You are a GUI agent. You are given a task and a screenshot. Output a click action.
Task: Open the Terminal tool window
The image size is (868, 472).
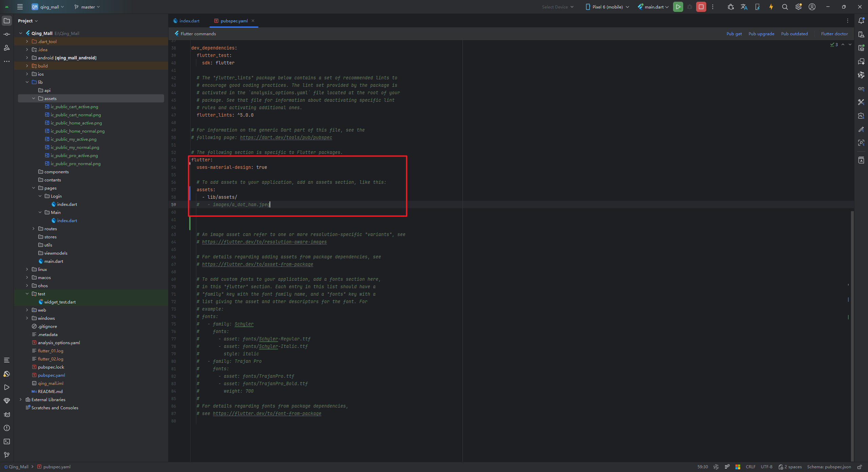click(x=6, y=441)
